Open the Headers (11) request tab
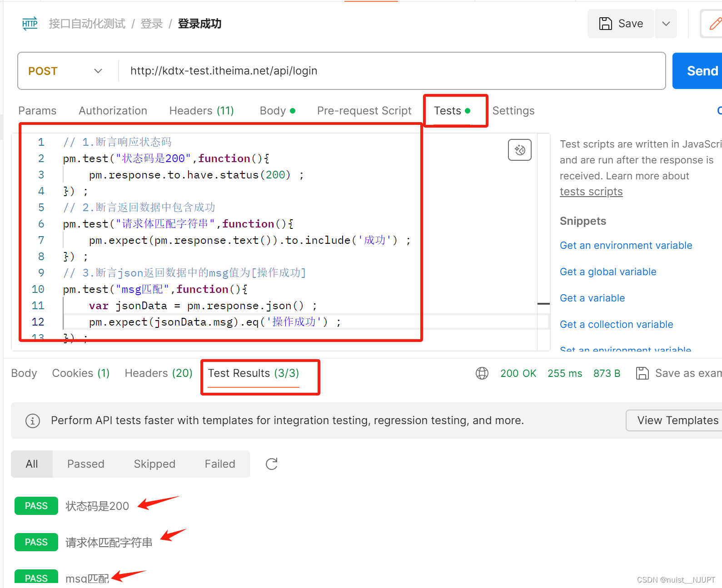722x588 pixels. click(x=201, y=111)
